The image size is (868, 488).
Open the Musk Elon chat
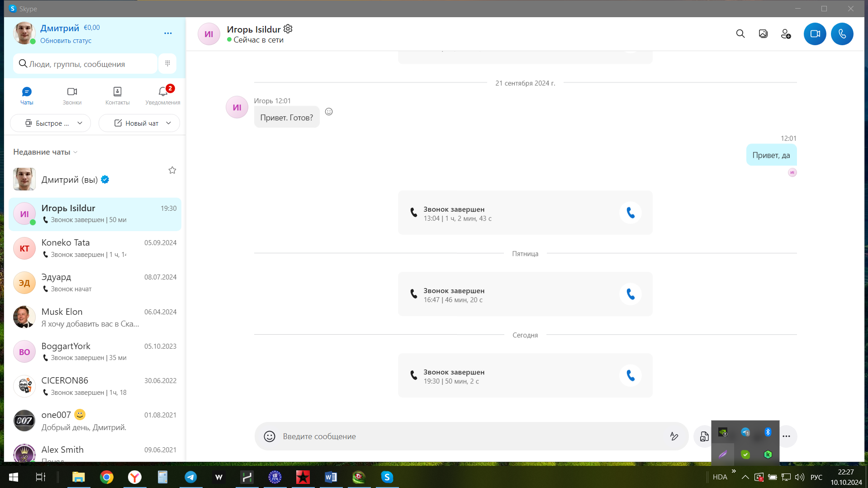pyautogui.click(x=95, y=317)
